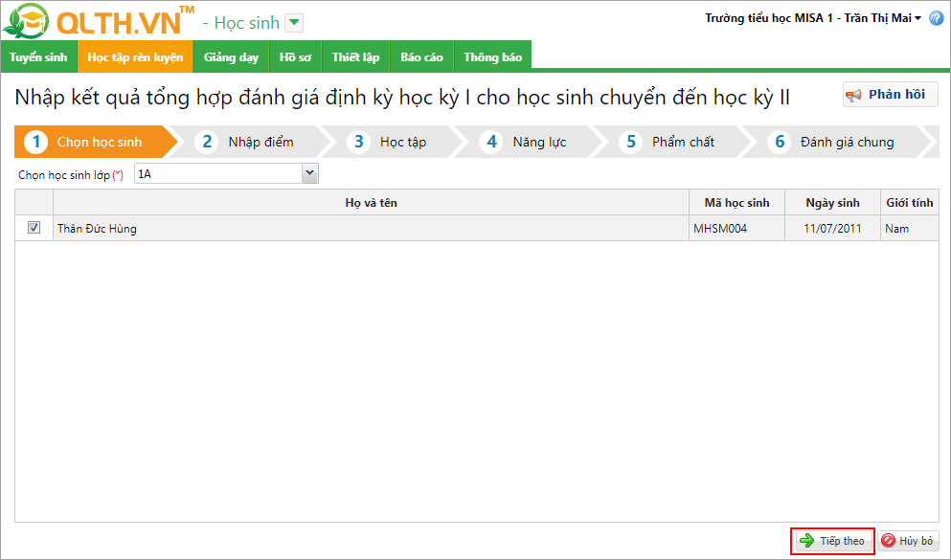
Task: Click the Hủy bỏ button
Action: tap(908, 541)
